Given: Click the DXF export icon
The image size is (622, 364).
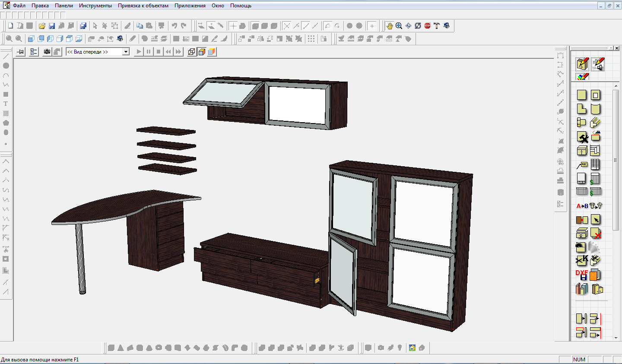Looking at the screenshot, I should tap(582, 275).
